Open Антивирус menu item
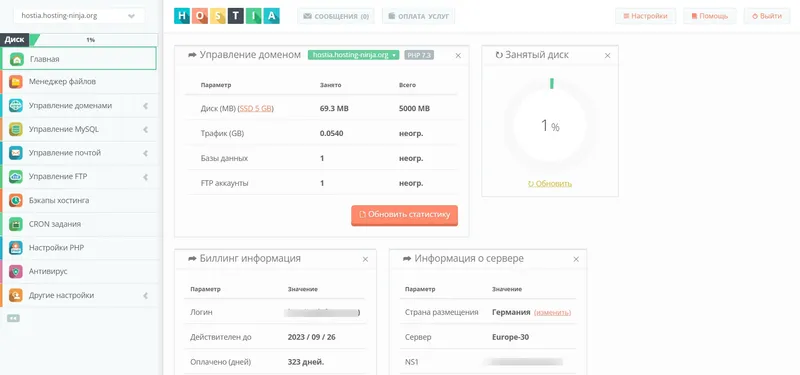This screenshot has height=375, width=800. point(79,271)
